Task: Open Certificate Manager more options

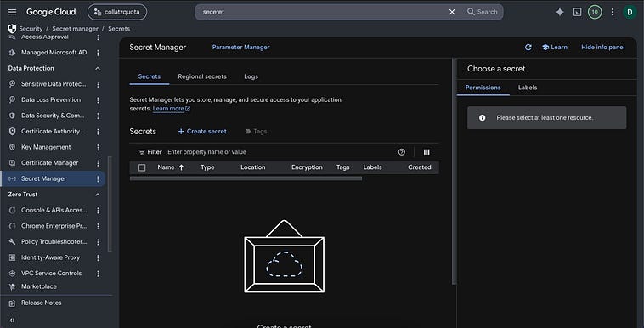Action: pos(98,163)
